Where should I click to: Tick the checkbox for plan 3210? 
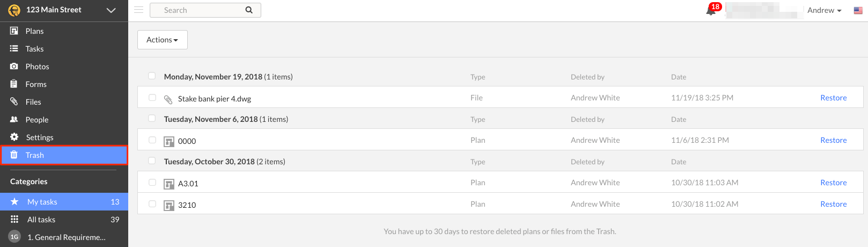(152, 204)
